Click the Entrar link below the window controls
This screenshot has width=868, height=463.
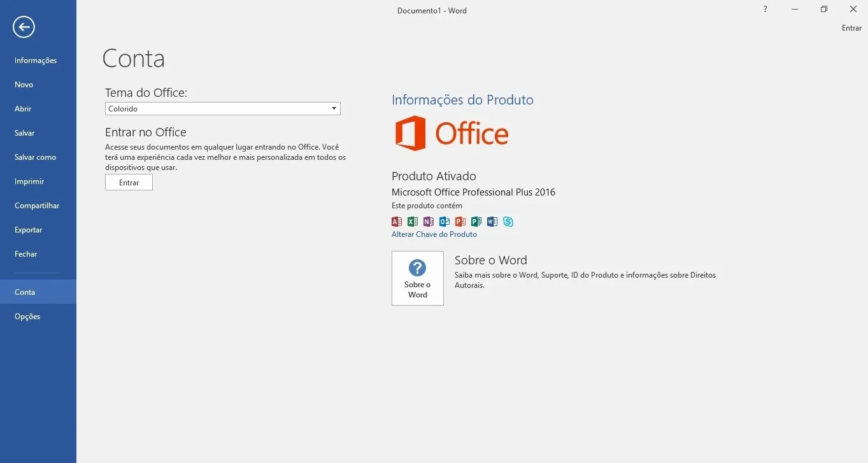click(851, 28)
